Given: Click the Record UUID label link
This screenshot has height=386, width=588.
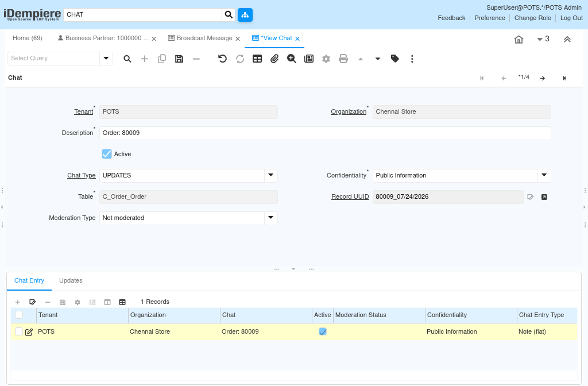Looking at the screenshot, I should (350, 196).
